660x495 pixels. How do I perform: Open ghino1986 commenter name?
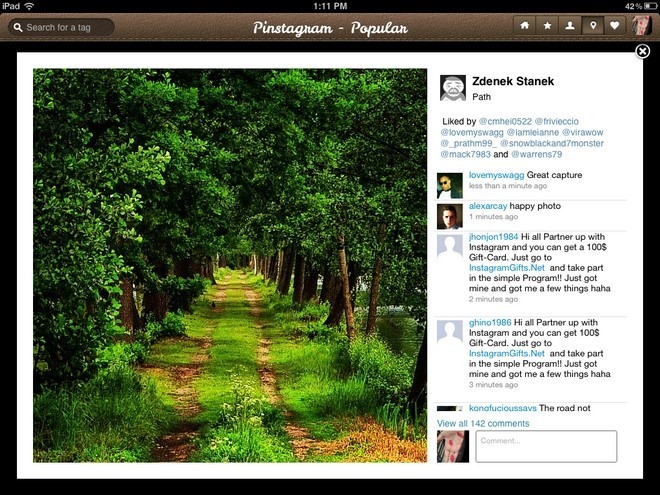click(490, 322)
